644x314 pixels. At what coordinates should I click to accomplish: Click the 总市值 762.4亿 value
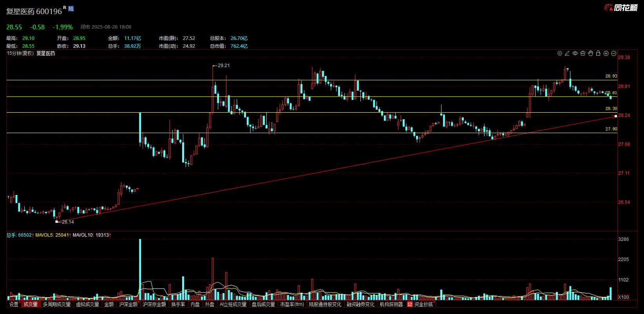239,46
